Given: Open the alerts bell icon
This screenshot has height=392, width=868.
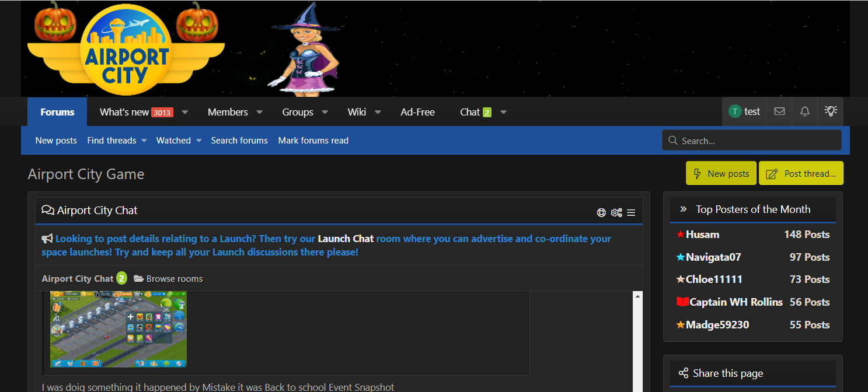Looking at the screenshot, I should [x=805, y=111].
